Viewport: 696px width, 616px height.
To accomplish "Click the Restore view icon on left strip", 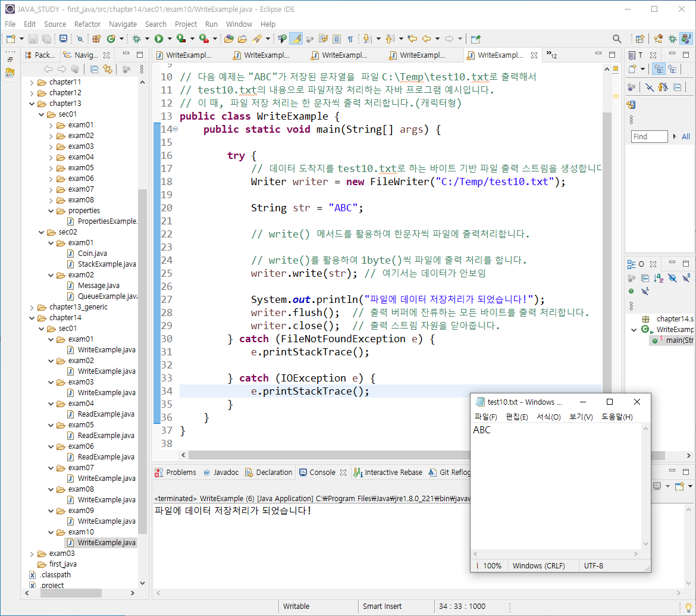I will point(10,60).
